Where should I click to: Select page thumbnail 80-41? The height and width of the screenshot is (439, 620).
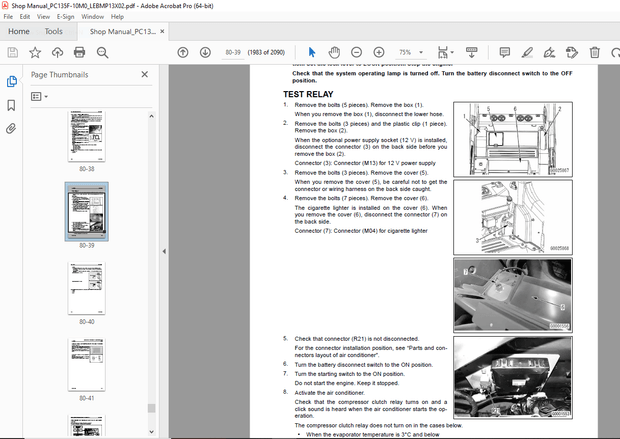point(87,364)
